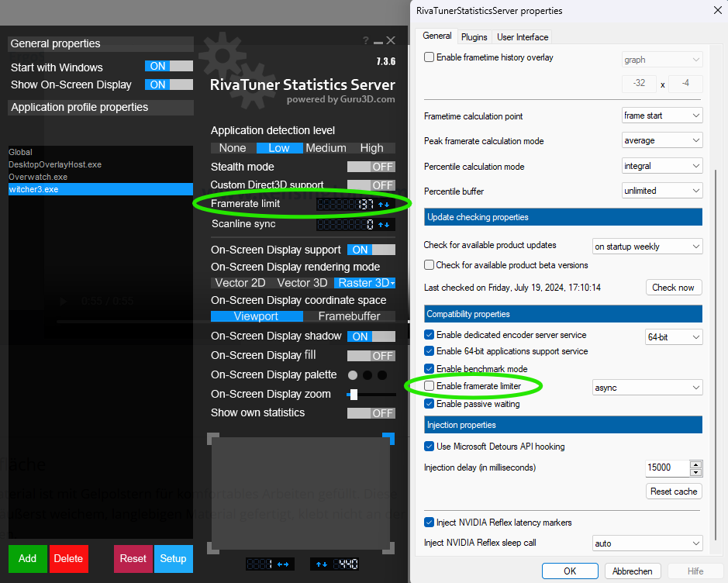The width and height of the screenshot is (728, 583).
Task: Uncheck Enable benchmark mode
Action: coord(429,368)
